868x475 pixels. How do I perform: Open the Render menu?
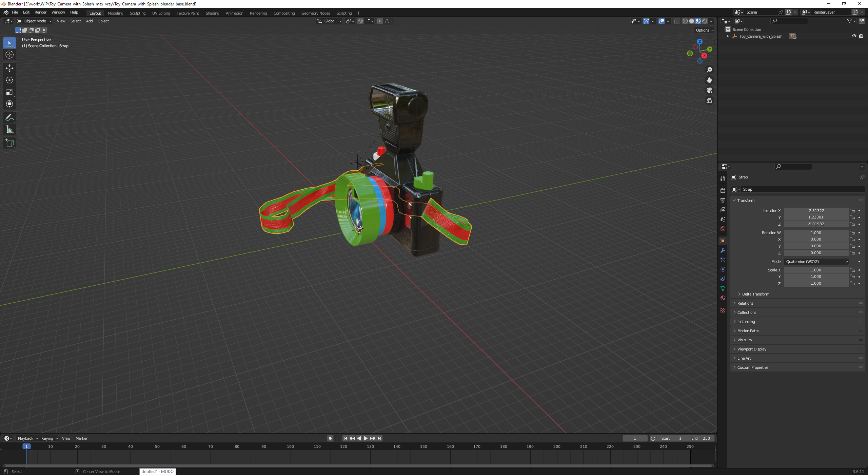40,12
